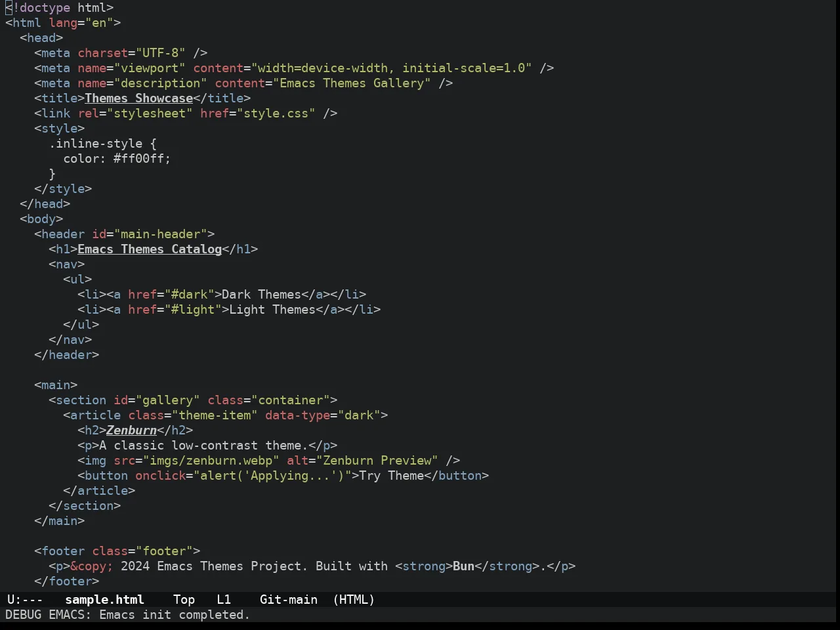Click the L1 line number indicator
This screenshot has height=630, width=840.
click(224, 599)
